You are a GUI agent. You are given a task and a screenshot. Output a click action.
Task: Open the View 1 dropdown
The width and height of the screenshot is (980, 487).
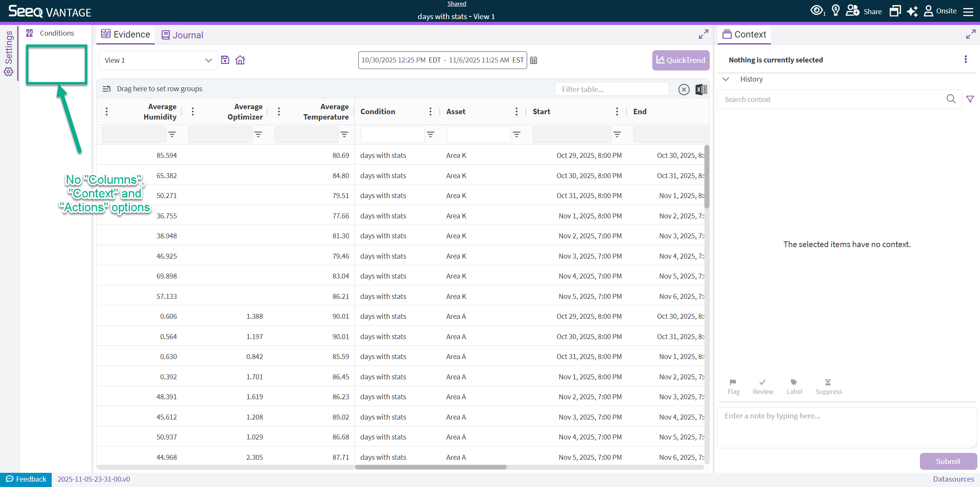(x=158, y=61)
